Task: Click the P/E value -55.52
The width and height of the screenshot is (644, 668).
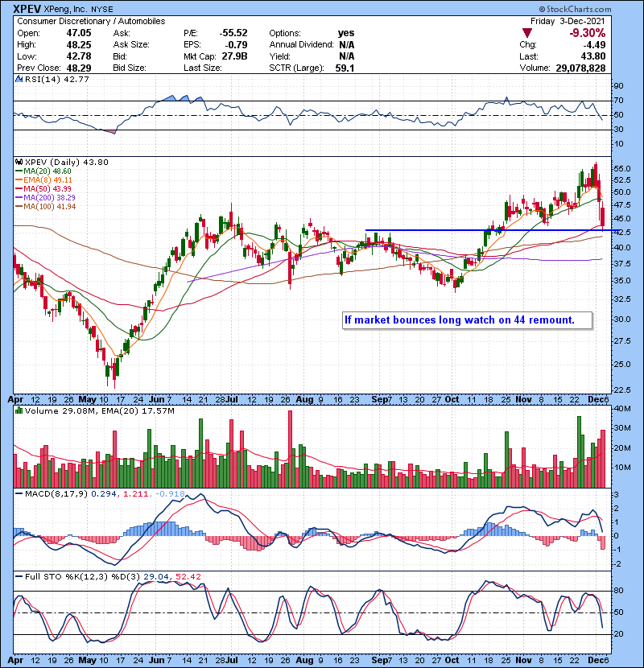Action: pos(233,33)
